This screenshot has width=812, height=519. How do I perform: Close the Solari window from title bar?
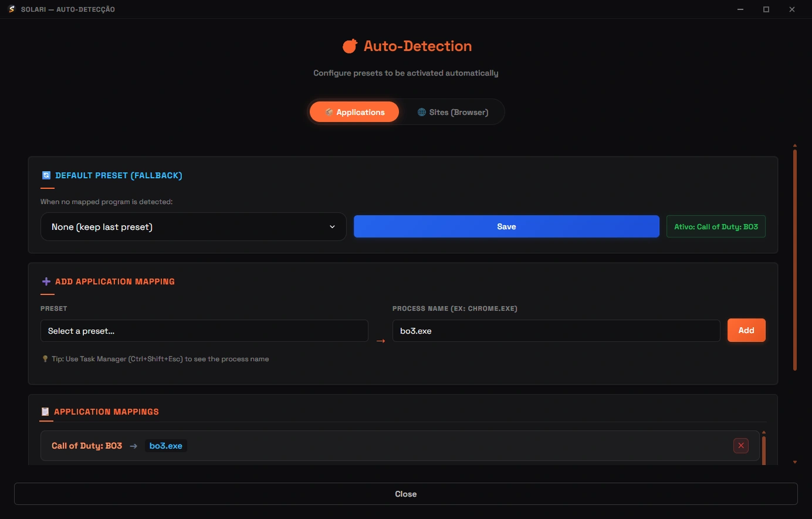pos(792,9)
